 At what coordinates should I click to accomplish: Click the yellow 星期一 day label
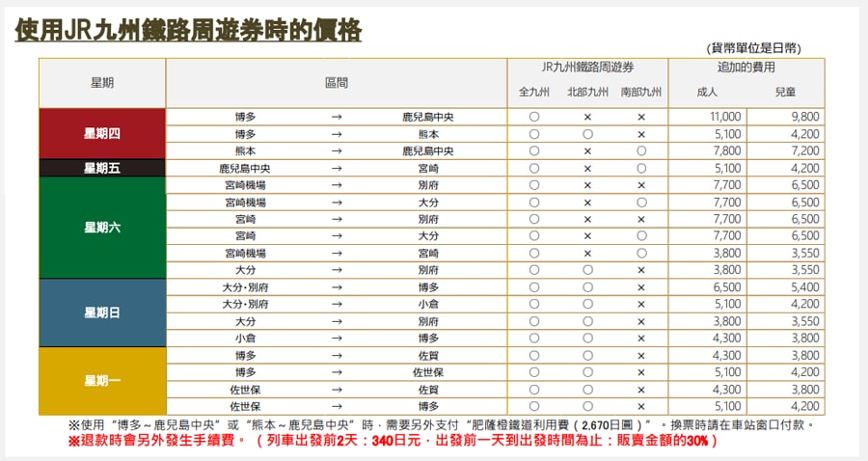coord(102,381)
